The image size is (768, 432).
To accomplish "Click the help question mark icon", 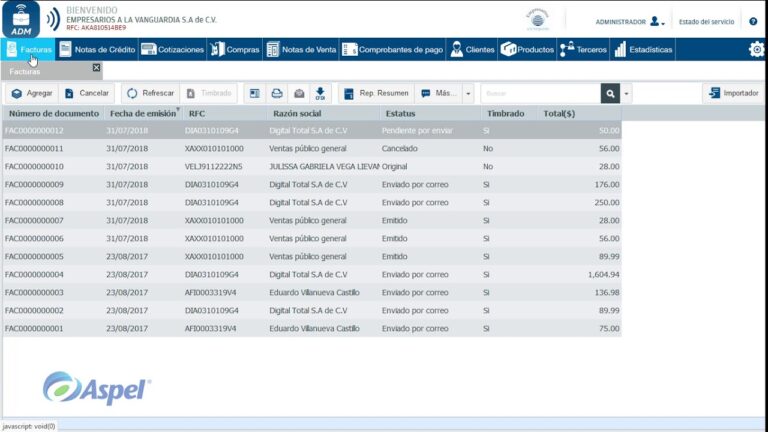I will (x=753, y=22).
